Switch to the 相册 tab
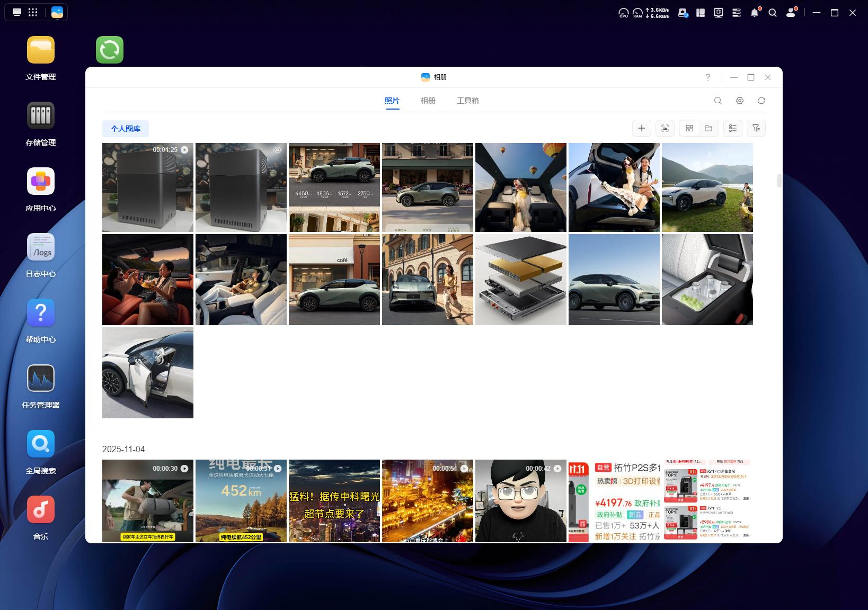868x610 pixels. [x=428, y=101]
